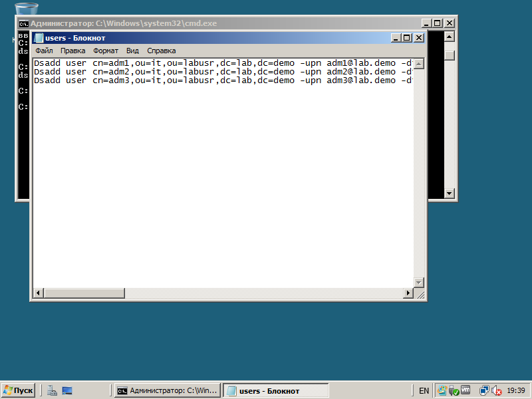Click the Recycle Bin desktop icon
532x399 pixels.
(x=27, y=9)
